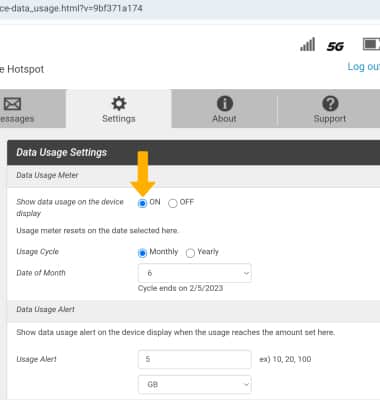
Task: Open the Messages tab
Action: (33, 109)
